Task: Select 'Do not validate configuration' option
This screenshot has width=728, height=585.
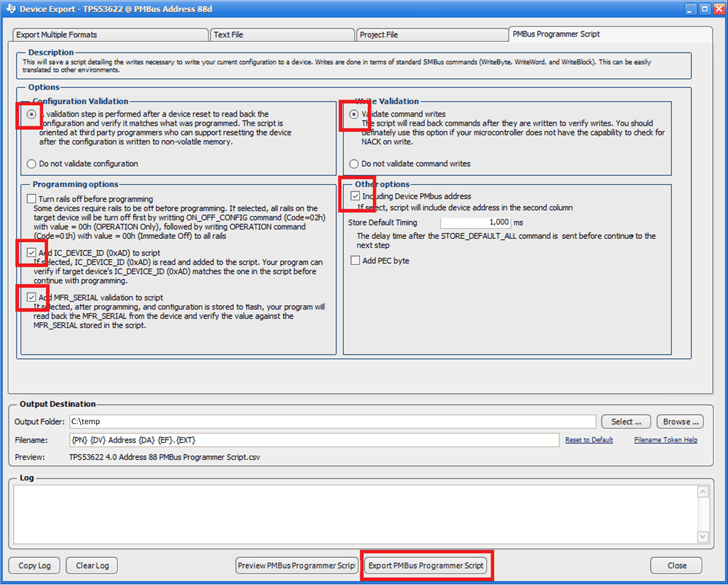Action: click(32, 164)
